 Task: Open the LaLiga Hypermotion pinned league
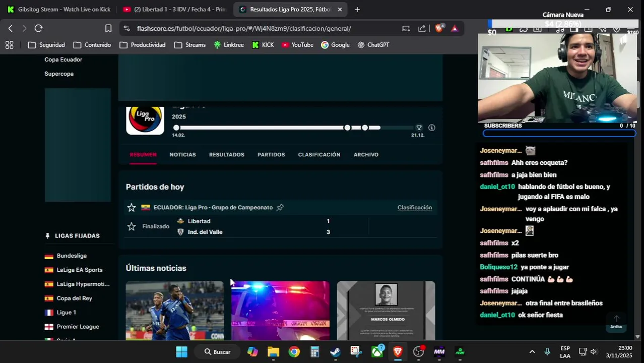click(x=83, y=284)
